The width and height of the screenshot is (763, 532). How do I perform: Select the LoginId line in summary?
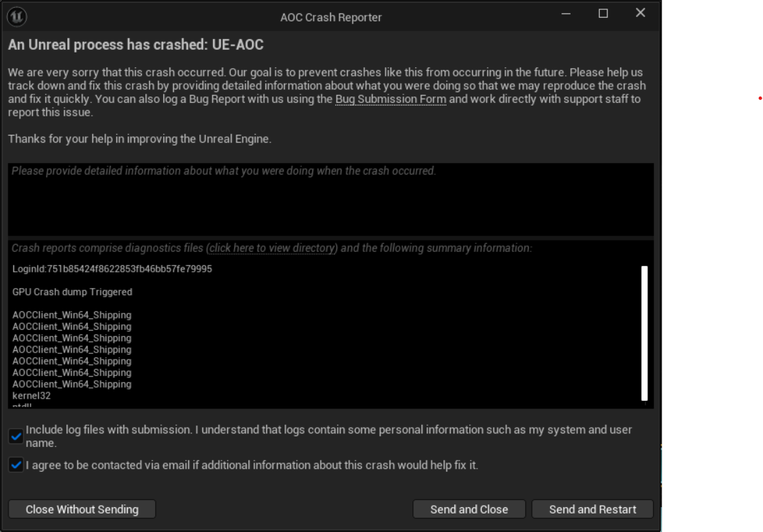click(x=112, y=269)
